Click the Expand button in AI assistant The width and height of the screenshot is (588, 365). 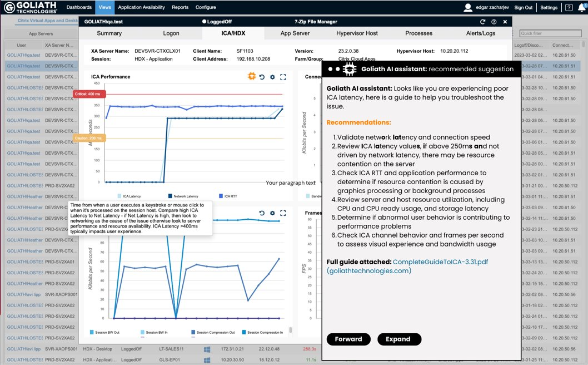tap(400, 339)
